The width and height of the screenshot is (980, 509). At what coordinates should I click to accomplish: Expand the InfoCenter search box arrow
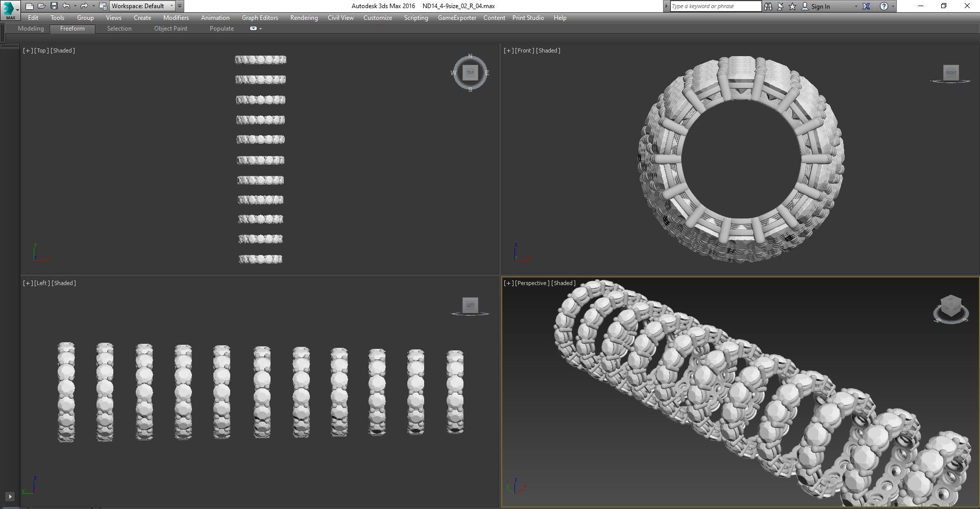coord(666,6)
